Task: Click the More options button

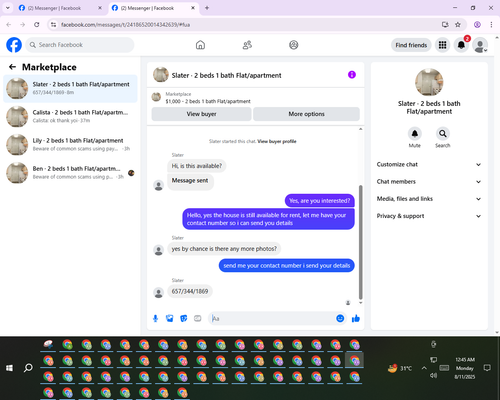Action: pos(306,114)
